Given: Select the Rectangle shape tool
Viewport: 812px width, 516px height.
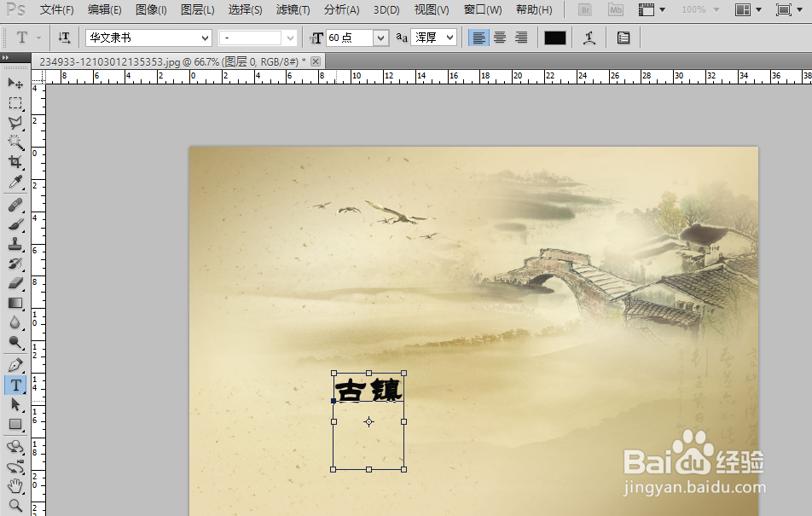Looking at the screenshot, I should pos(15,424).
